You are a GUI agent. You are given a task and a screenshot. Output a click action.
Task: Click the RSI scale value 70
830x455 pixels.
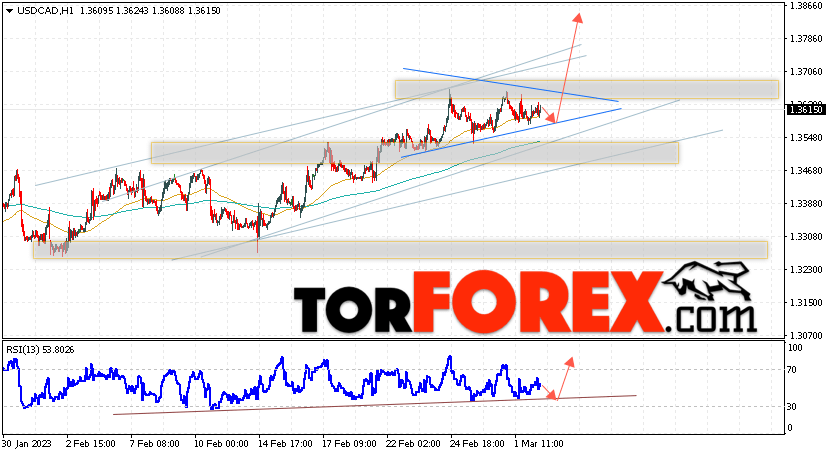(792, 370)
